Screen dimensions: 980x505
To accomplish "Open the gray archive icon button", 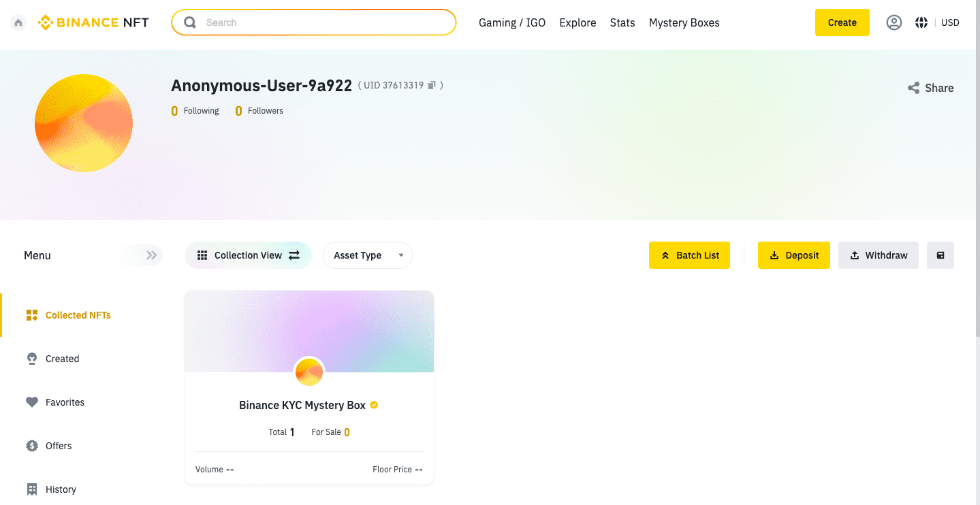I will 941,255.
